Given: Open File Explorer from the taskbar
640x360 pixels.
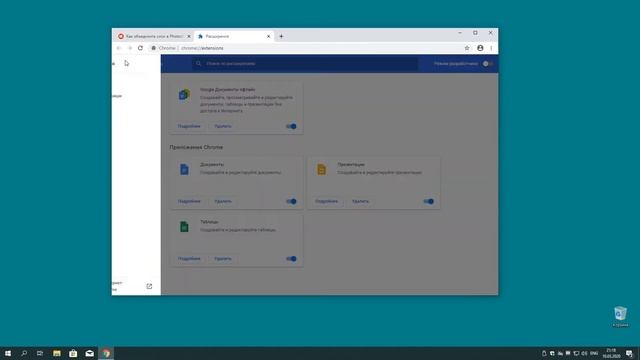Looking at the screenshot, I should (57, 353).
